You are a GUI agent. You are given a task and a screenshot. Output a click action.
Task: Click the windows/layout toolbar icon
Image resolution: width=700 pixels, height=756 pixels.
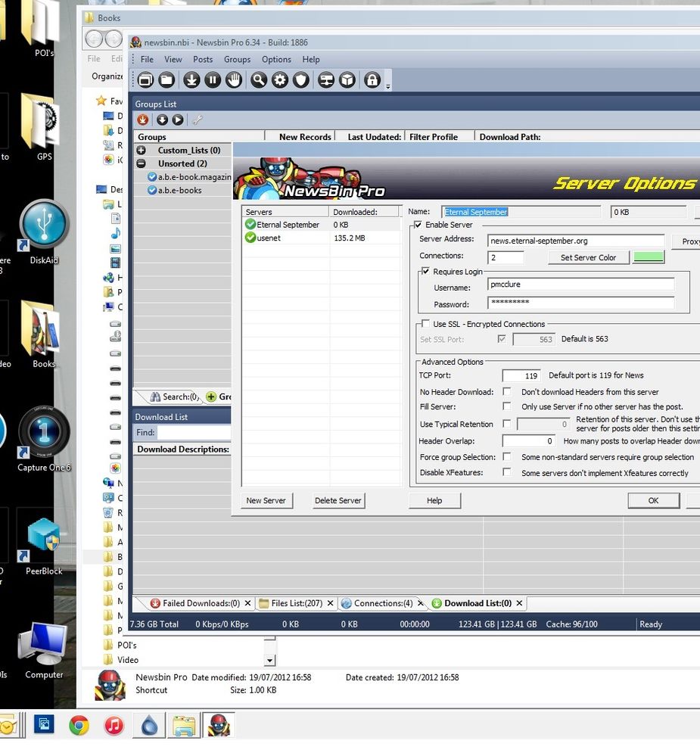[x=145, y=80]
